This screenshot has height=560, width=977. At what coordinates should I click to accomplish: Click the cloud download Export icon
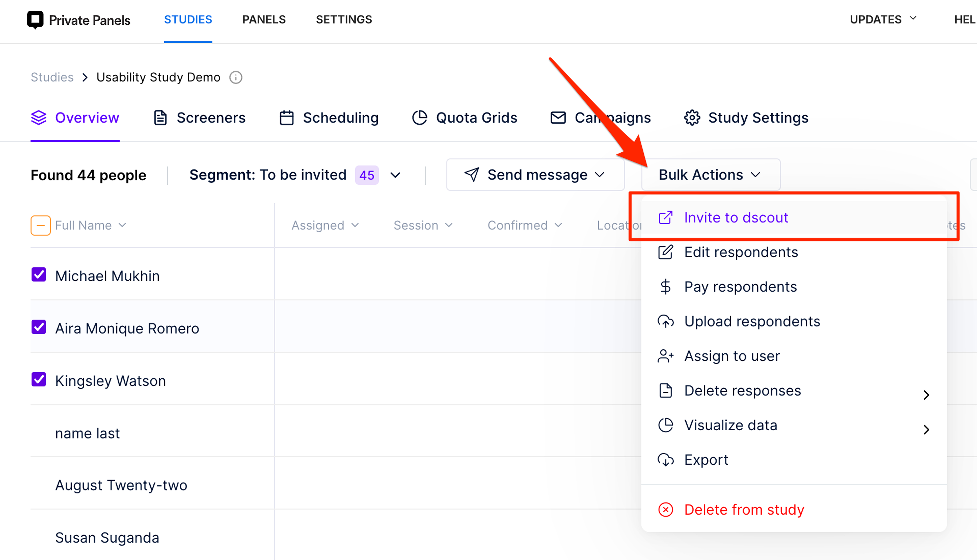pyautogui.click(x=666, y=460)
